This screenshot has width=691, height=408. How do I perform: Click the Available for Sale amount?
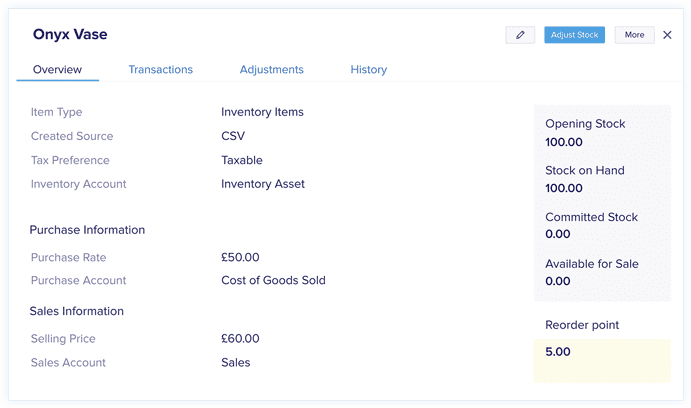557,281
